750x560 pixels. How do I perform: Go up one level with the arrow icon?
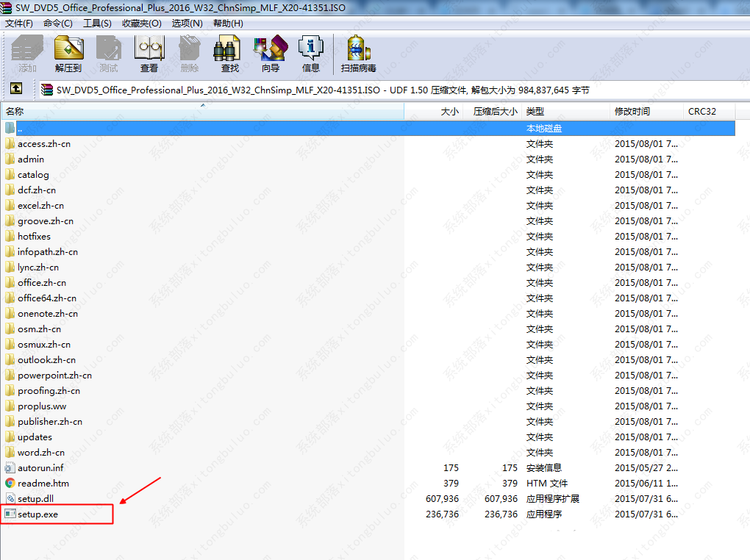15,88
